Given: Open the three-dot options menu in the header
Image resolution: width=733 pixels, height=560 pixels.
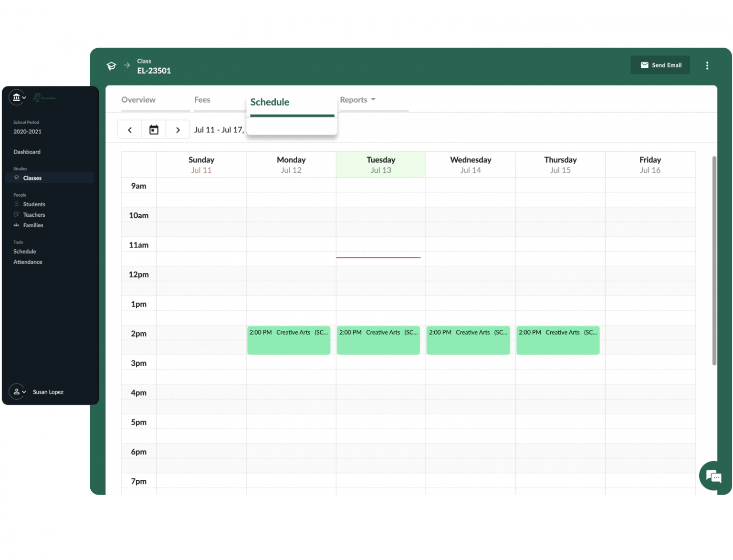Looking at the screenshot, I should [707, 65].
